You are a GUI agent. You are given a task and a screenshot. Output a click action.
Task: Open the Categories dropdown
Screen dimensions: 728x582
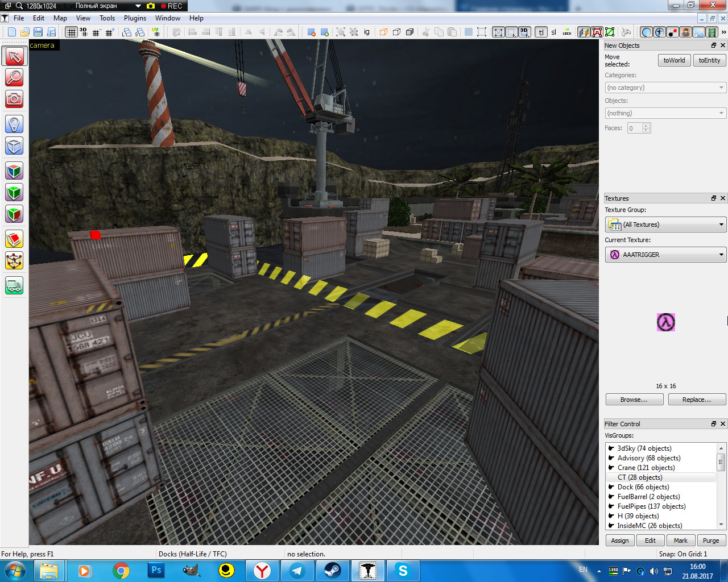[665, 88]
